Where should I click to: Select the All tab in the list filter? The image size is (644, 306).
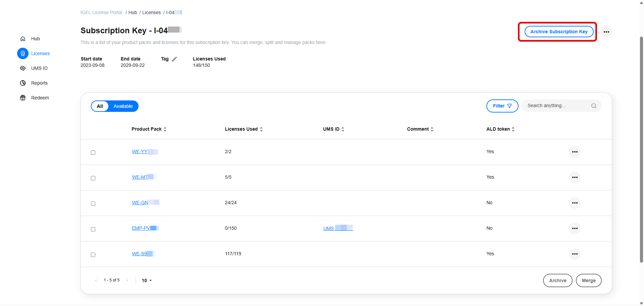pyautogui.click(x=100, y=106)
